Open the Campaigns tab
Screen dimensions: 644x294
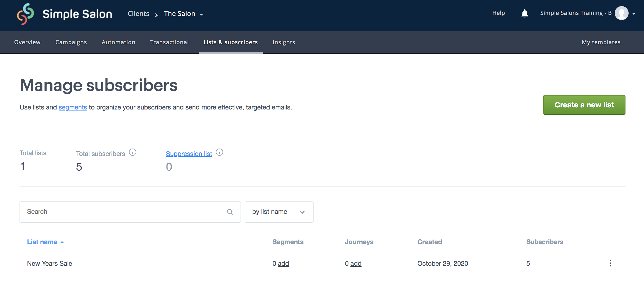71,42
